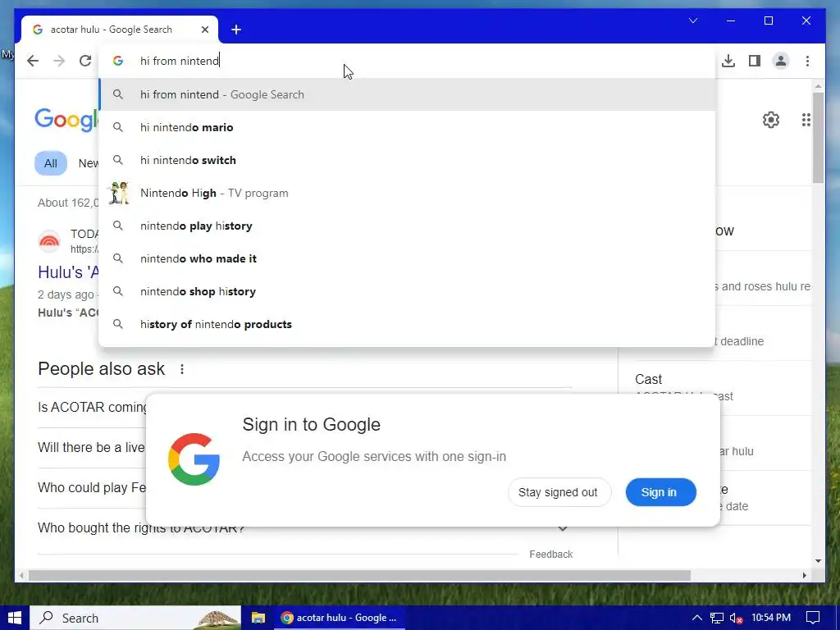840x630 pixels.
Task: Choose the 'hi nintendo switch' suggestion
Action: [x=407, y=160]
